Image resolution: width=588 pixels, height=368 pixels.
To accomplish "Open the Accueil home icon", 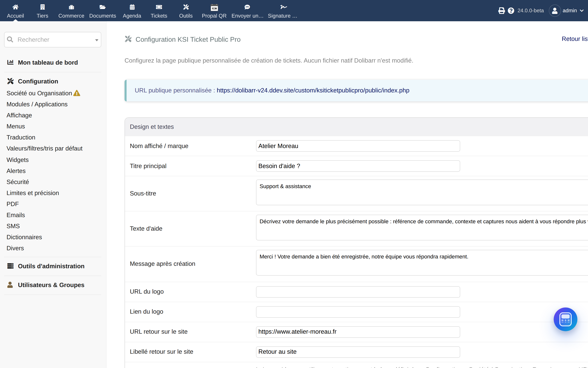I will [15, 7].
